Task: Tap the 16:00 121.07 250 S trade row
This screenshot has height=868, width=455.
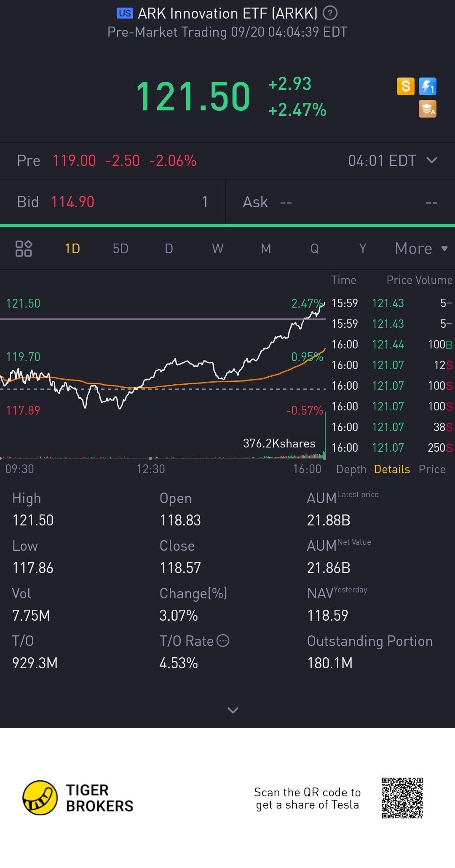Action: click(x=392, y=448)
